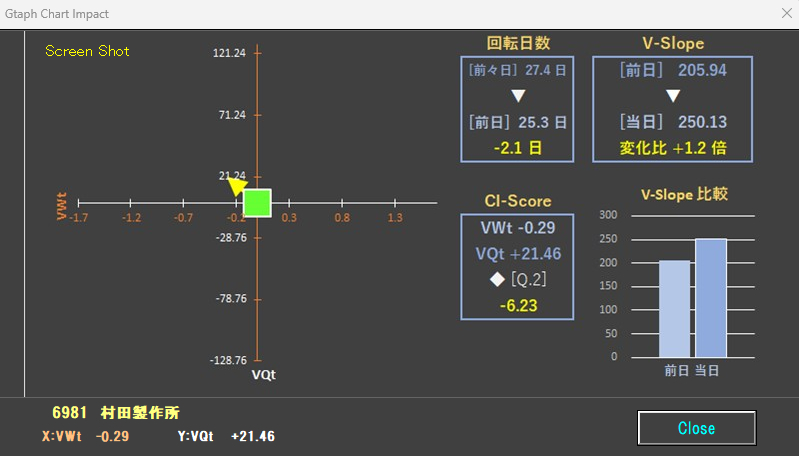
Task: Click the white triangle in 回転日数 box
Action: pyautogui.click(x=518, y=96)
